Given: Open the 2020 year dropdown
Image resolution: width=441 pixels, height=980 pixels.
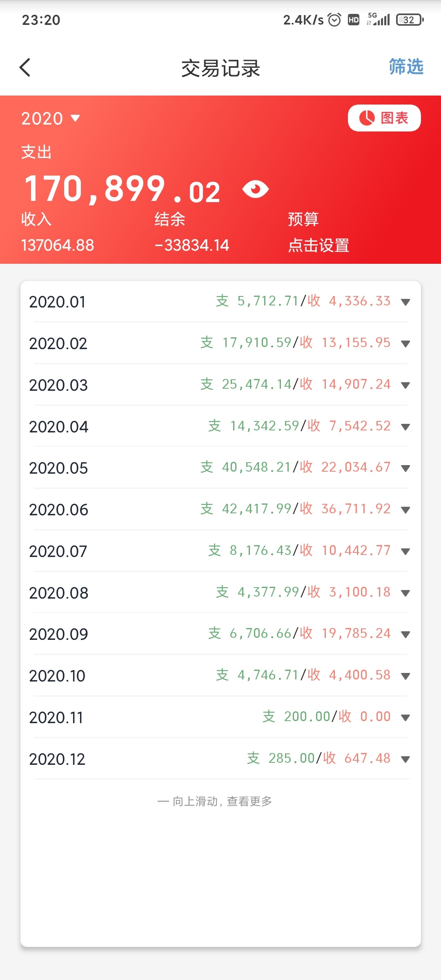Looking at the screenshot, I should point(51,118).
